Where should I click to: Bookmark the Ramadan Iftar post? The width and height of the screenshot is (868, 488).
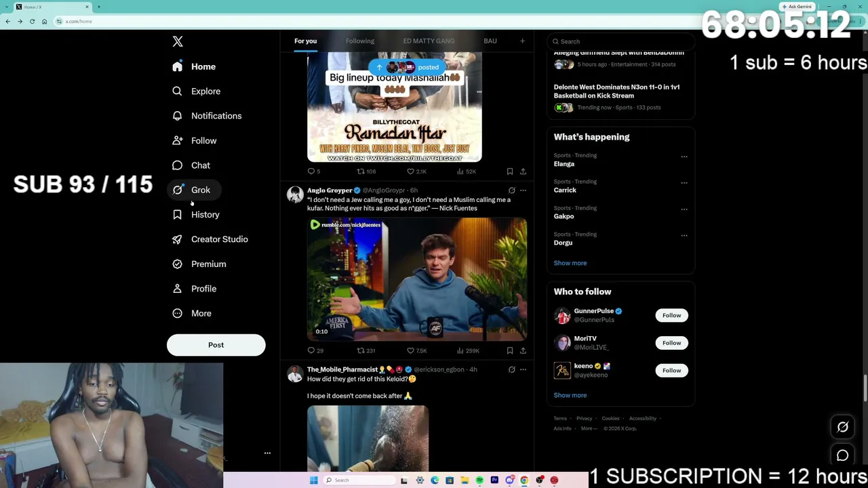coord(510,171)
